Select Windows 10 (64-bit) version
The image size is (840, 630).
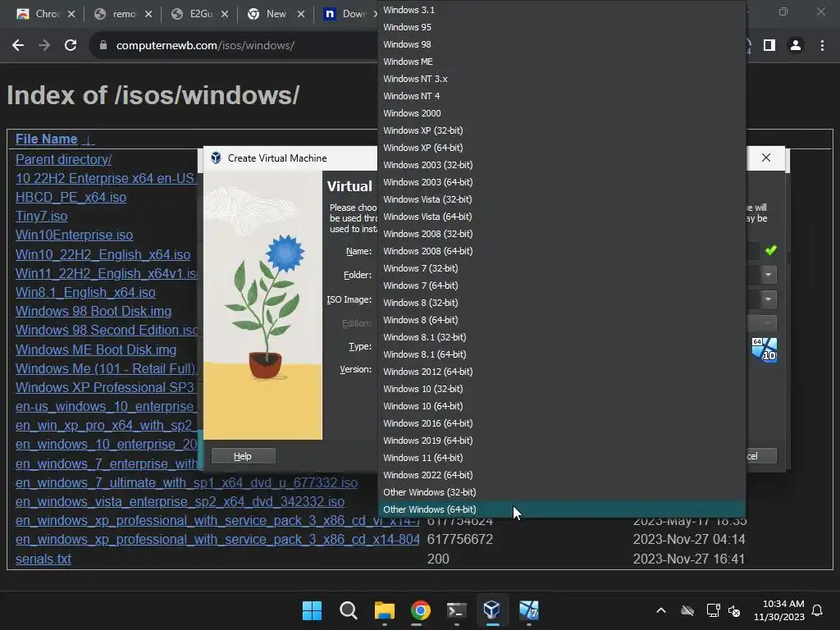click(x=561, y=405)
